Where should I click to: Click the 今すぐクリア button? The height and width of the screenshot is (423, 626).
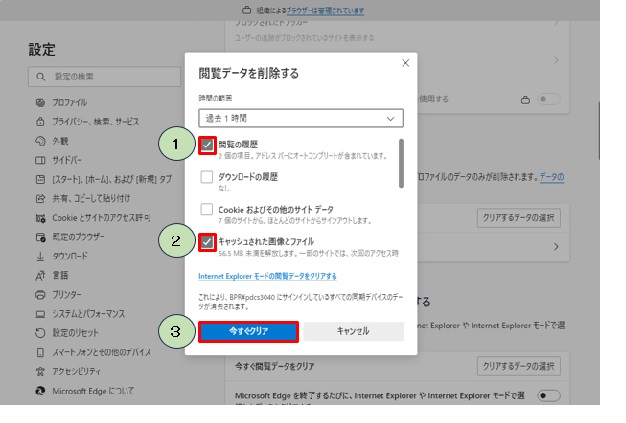click(248, 332)
